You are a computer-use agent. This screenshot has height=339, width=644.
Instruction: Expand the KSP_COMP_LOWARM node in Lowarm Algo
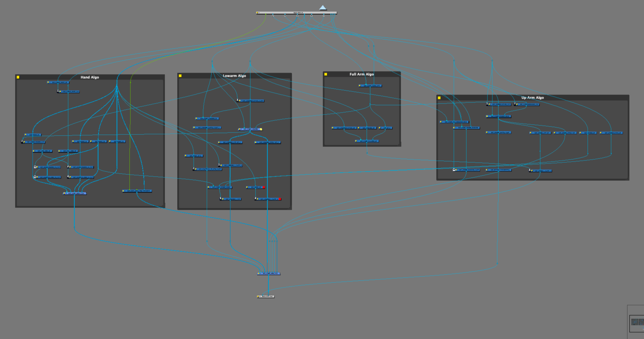click(x=241, y=129)
